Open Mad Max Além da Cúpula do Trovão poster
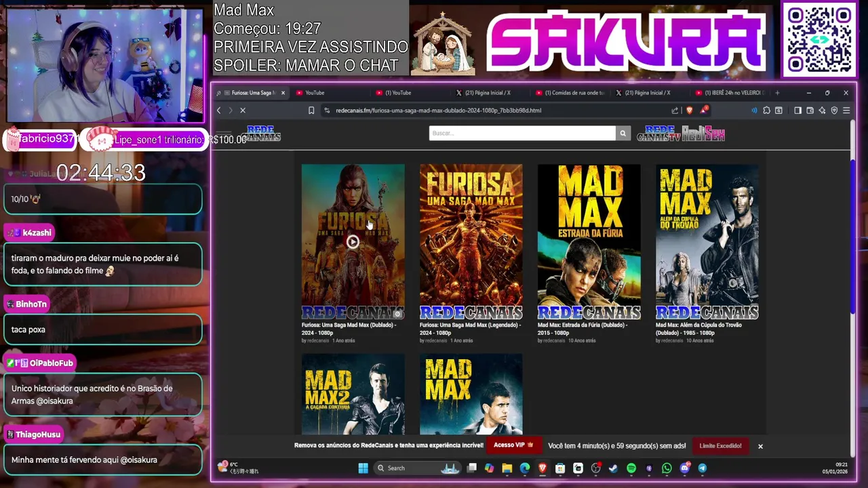 [x=707, y=241]
